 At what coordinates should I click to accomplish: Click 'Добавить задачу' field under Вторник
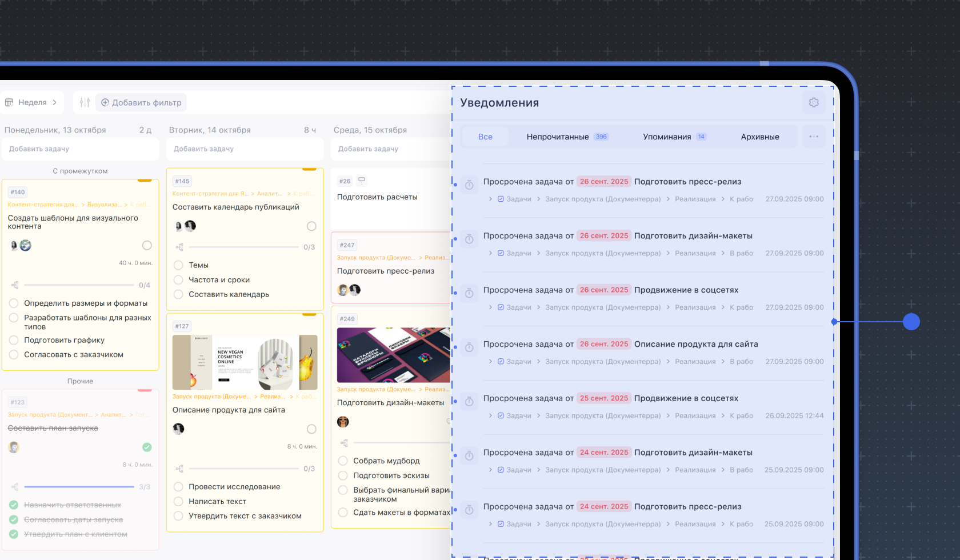pos(245,149)
